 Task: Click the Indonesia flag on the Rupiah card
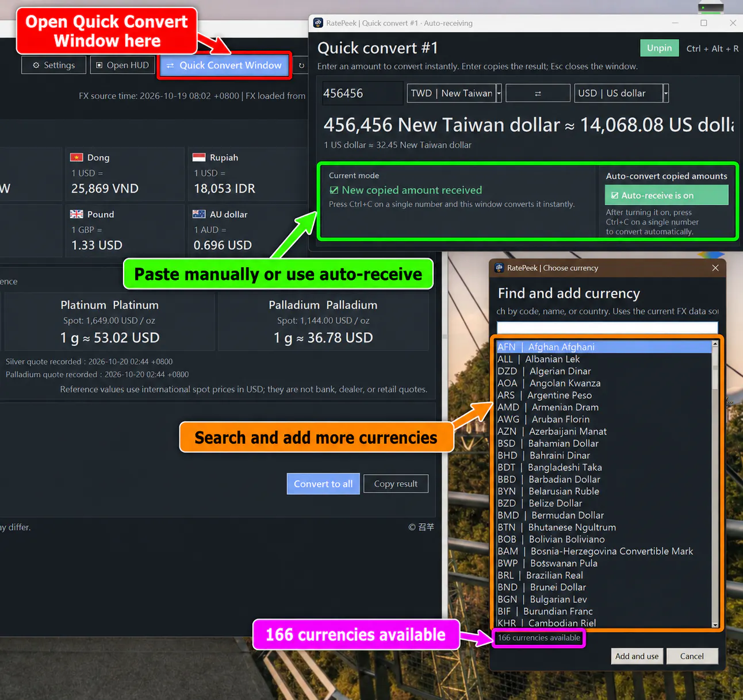199,157
